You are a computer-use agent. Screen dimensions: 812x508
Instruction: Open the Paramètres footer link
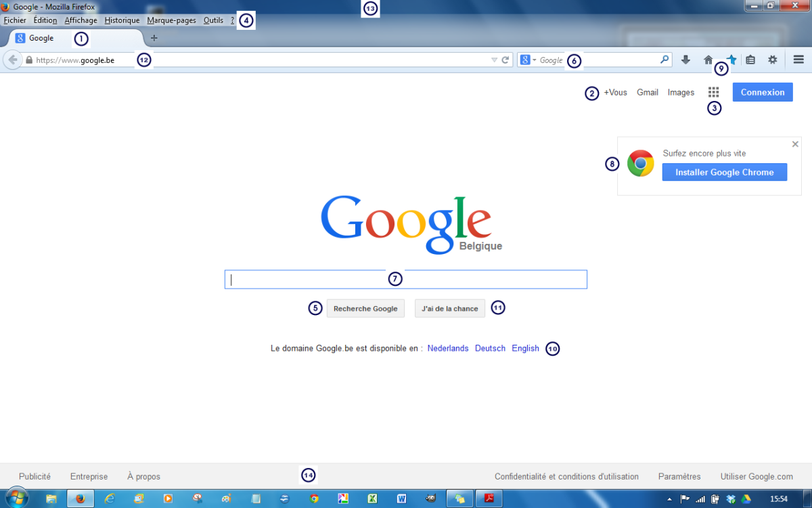(679, 476)
